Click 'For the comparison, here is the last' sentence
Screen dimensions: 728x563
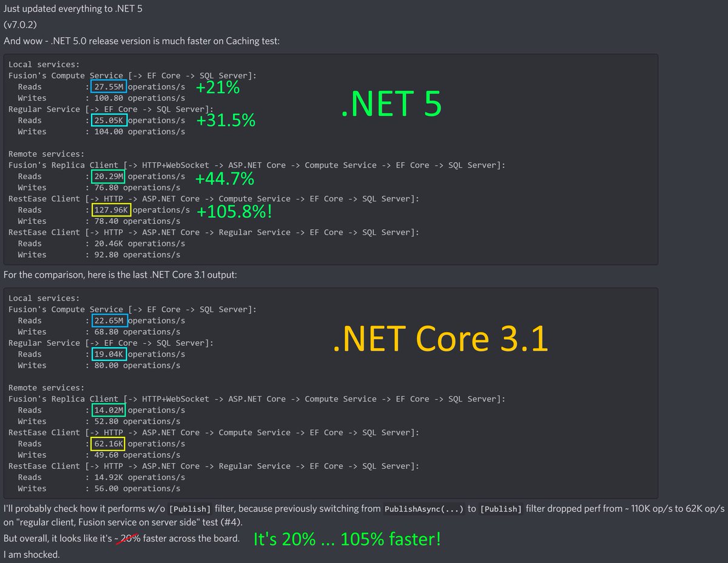click(x=120, y=275)
